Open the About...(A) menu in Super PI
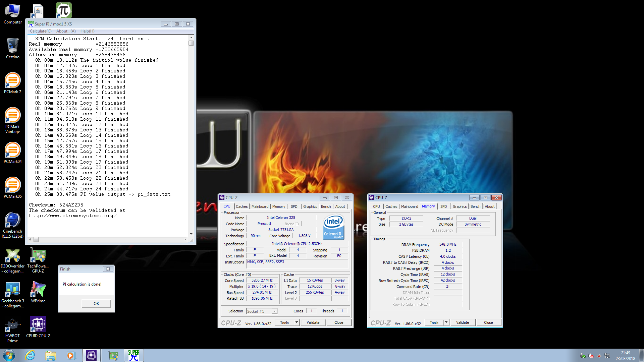The width and height of the screenshot is (644, 362). pos(66,31)
